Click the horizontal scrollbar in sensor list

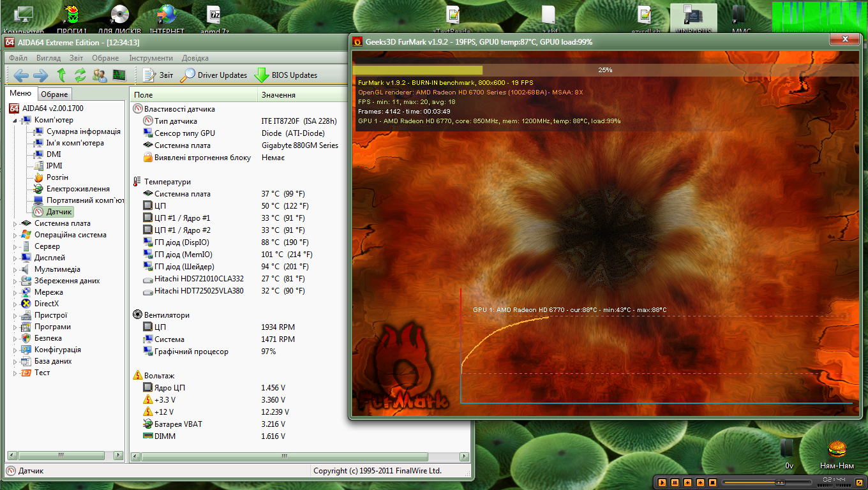(x=284, y=457)
